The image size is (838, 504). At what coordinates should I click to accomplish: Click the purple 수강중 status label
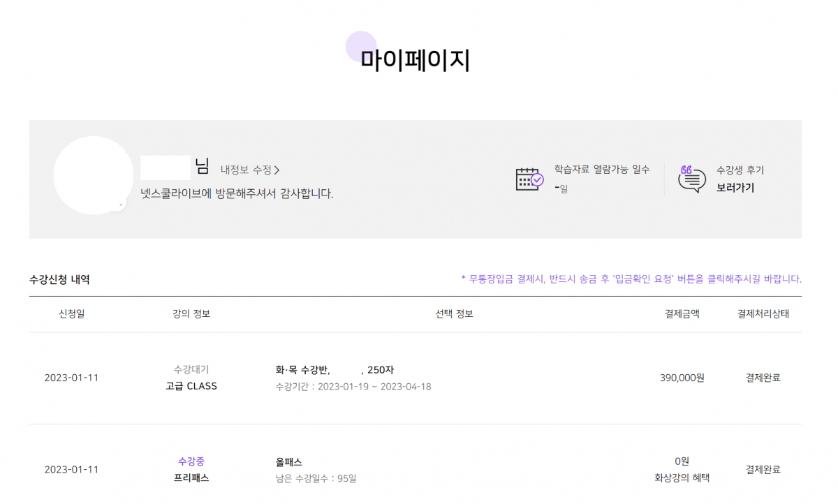(x=191, y=461)
